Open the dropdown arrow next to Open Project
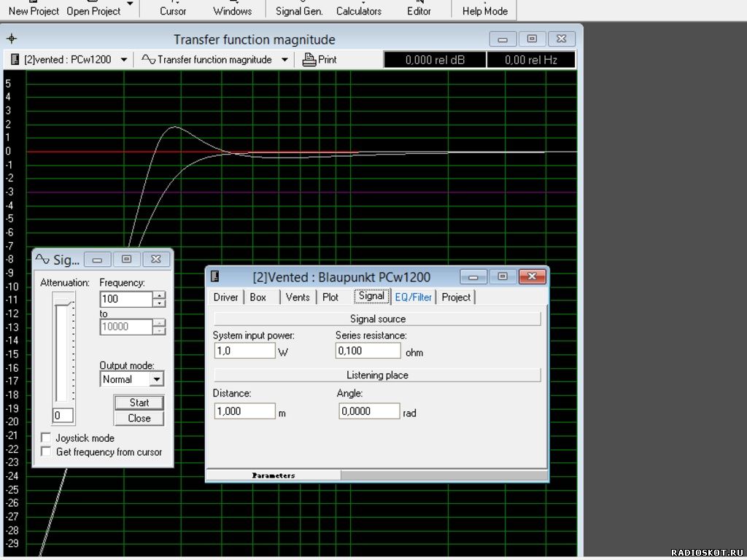 (130, 4)
